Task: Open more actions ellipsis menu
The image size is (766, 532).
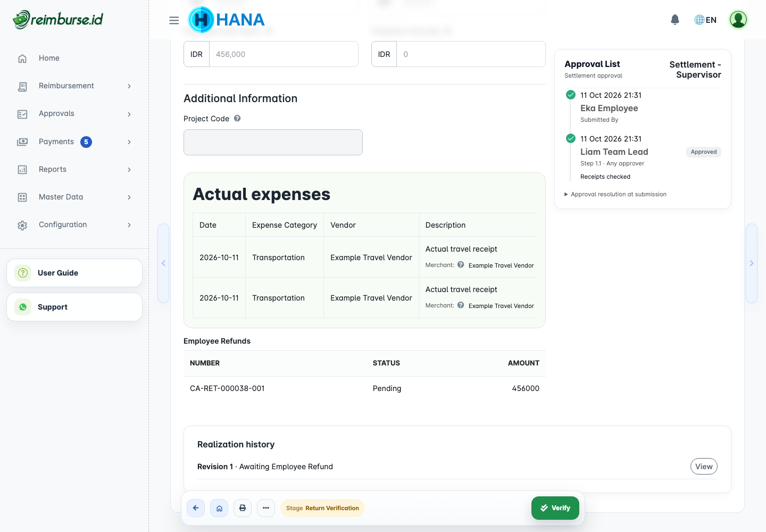Action: click(x=266, y=508)
